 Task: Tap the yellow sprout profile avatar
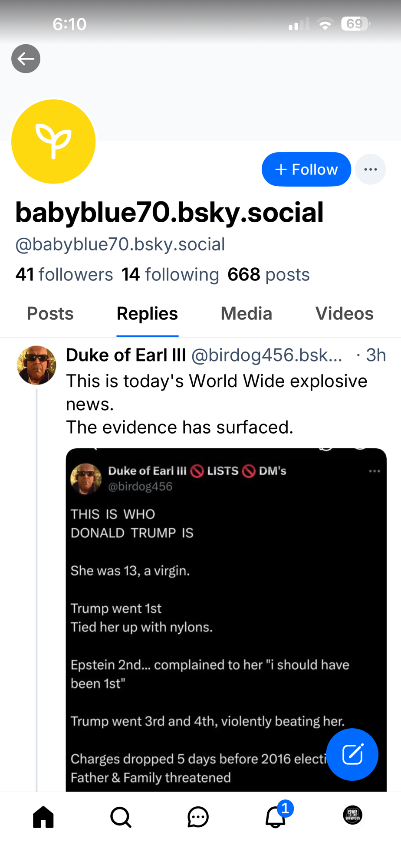53,141
